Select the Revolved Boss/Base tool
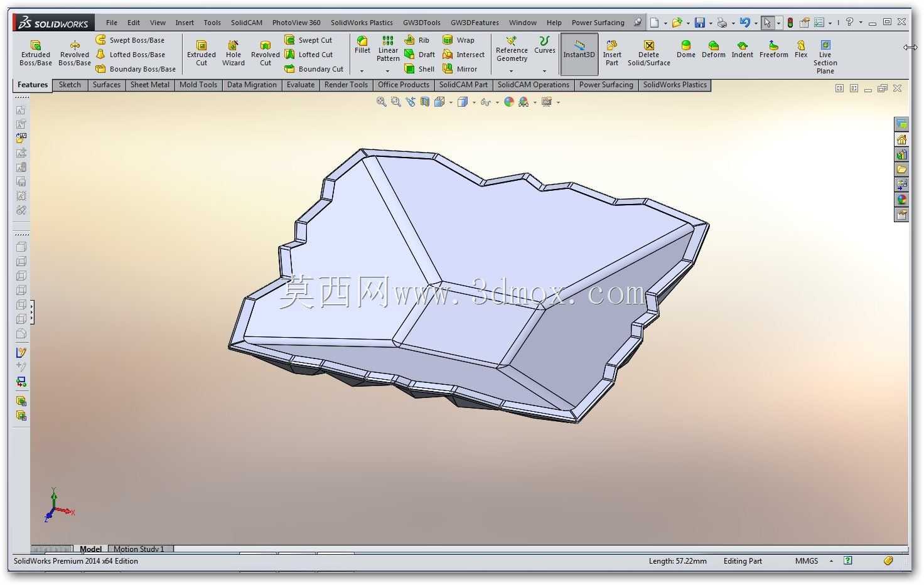 (x=75, y=53)
